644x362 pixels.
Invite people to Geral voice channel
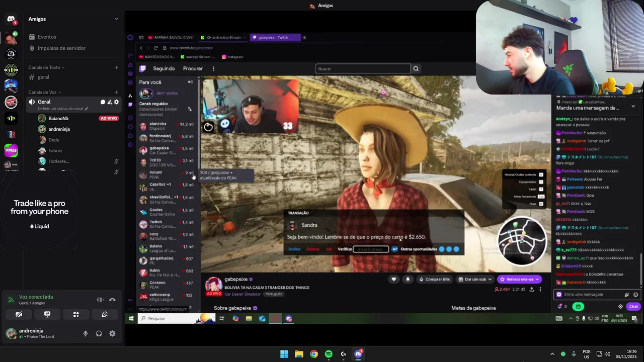[x=109, y=102]
